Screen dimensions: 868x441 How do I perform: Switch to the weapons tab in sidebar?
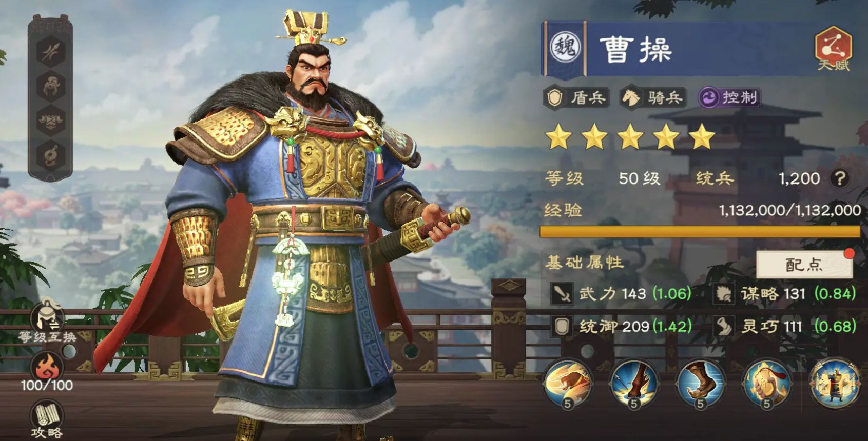50,51
